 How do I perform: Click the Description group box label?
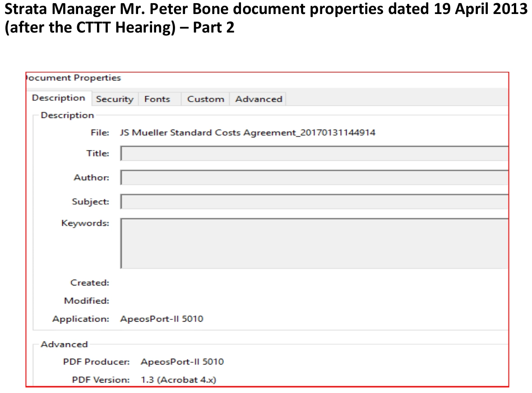(67, 115)
